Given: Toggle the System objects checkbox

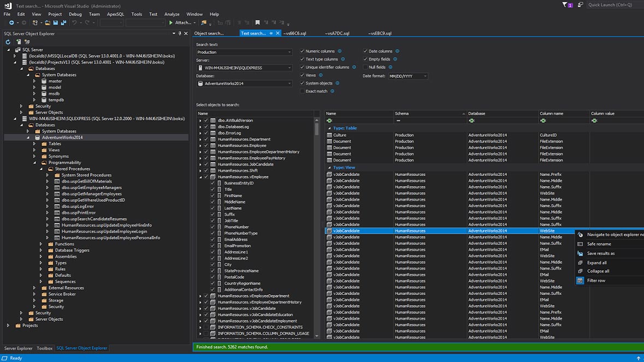Looking at the screenshot, I should [x=302, y=84].
